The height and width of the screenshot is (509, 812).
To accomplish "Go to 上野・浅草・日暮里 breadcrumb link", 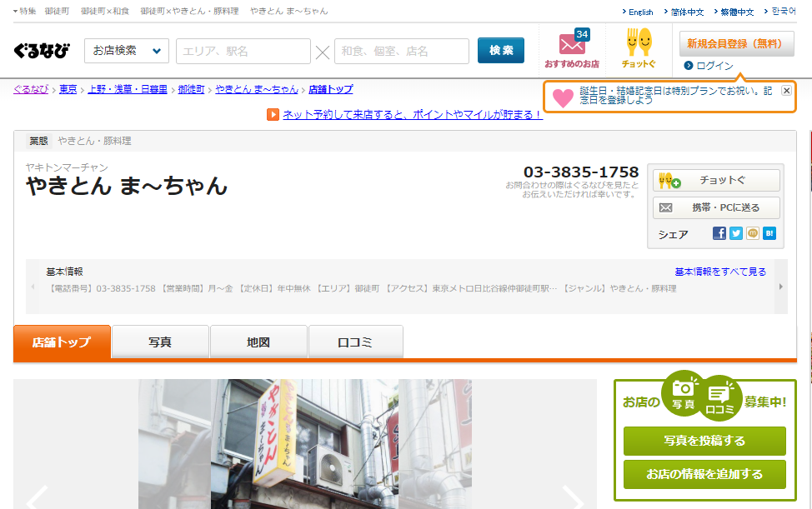I will pos(128,89).
